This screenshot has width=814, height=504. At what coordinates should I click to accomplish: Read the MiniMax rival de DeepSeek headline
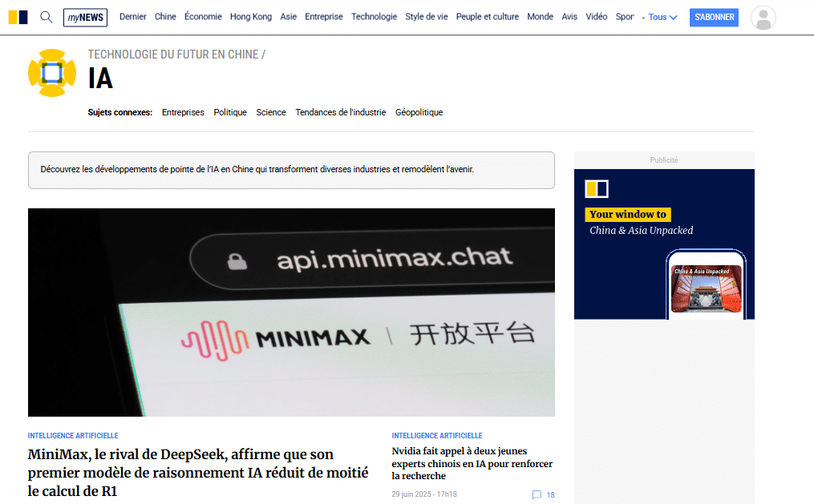click(x=198, y=473)
